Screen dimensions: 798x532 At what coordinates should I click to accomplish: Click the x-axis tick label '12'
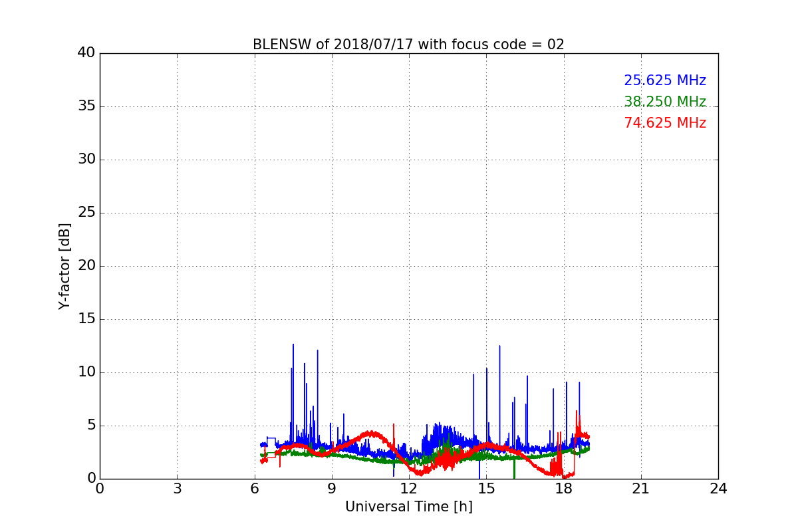click(409, 489)
